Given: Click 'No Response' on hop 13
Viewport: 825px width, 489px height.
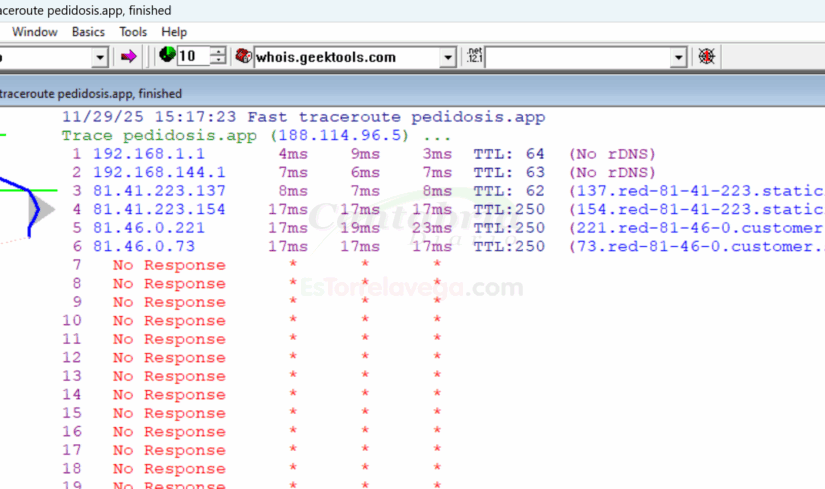Looking at the screenshot, I should (169, 376).
